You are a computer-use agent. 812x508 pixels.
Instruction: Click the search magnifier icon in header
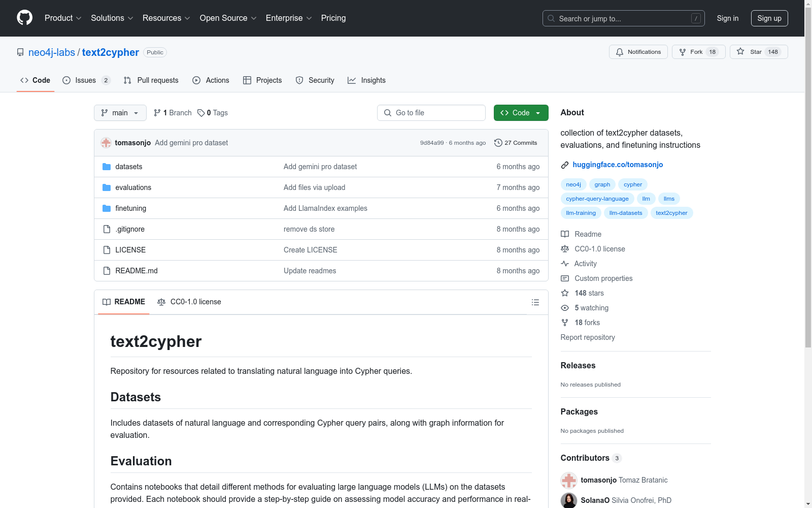click(x=551, y=18)
